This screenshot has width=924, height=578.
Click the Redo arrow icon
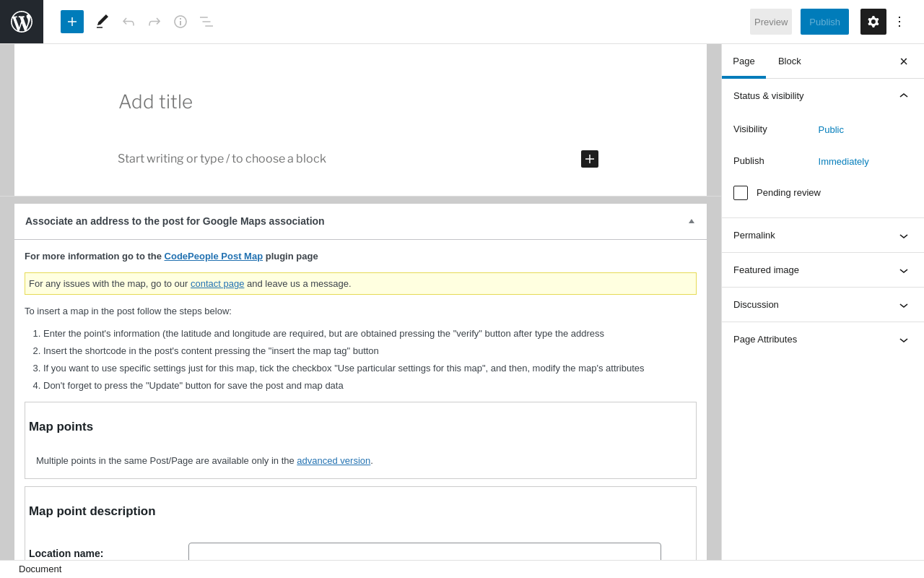(154, 22)
